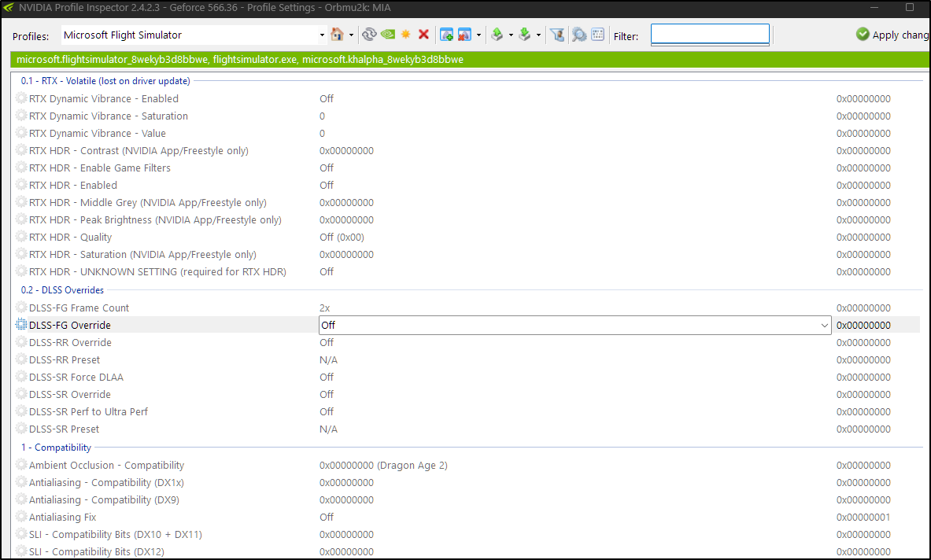Image resolution: width=931 pixels, height=560 pixels.
Task: Click the export profiles icon
Action: click(497, 35)
